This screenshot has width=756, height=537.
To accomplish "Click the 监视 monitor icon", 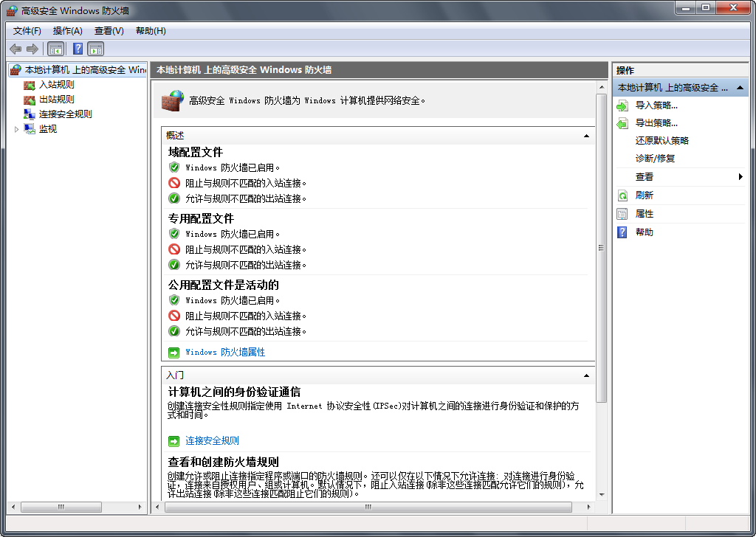I will point(30,129).
